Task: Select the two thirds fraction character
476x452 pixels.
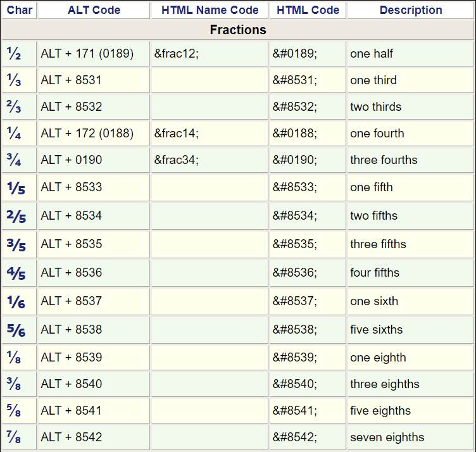Action: tap(14, 107)
